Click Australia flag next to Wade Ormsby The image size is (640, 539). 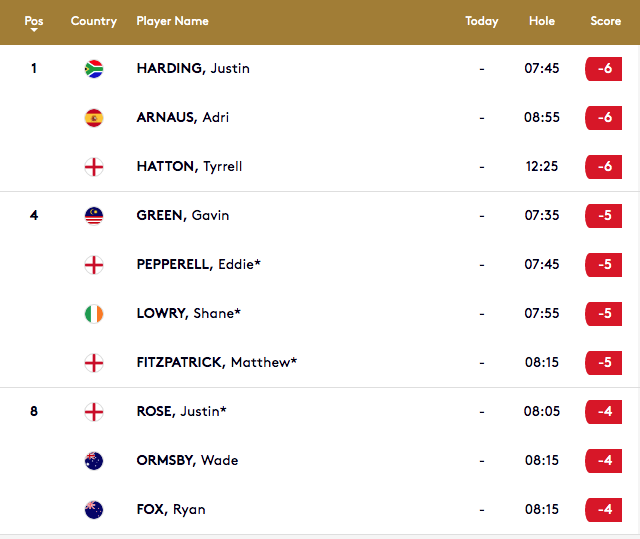pyautogui.click(x=94, y=461)
